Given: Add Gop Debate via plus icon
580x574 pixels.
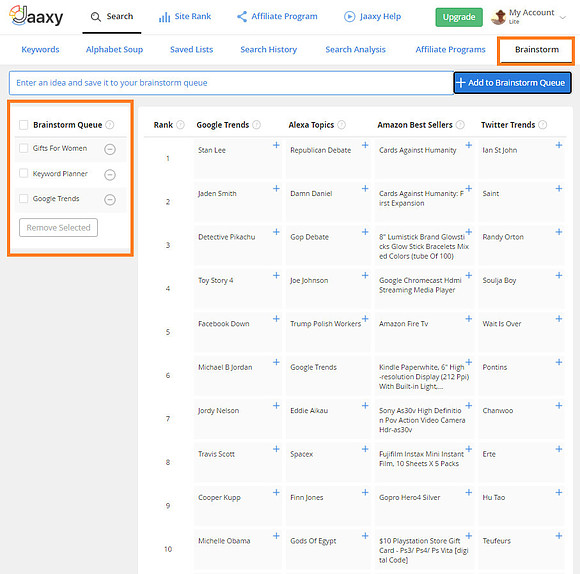Looking at the screenshot, I should pos(365,232).
